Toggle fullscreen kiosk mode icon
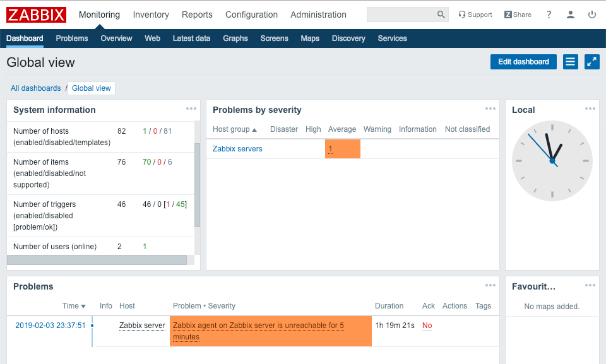 tap(591, 62)
